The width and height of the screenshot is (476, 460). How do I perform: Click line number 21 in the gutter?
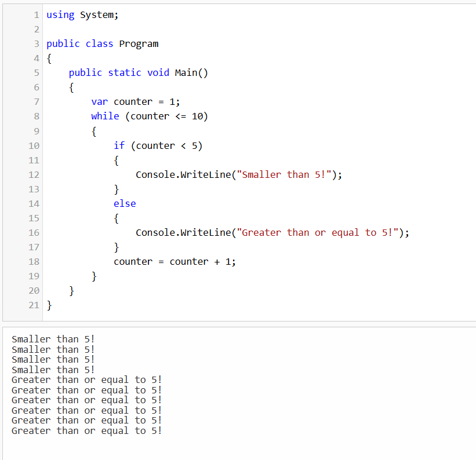(34, 305)
